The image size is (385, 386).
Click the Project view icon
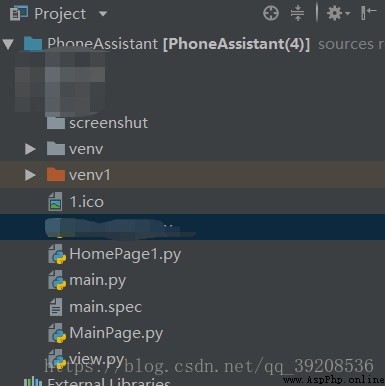(18, 14)
